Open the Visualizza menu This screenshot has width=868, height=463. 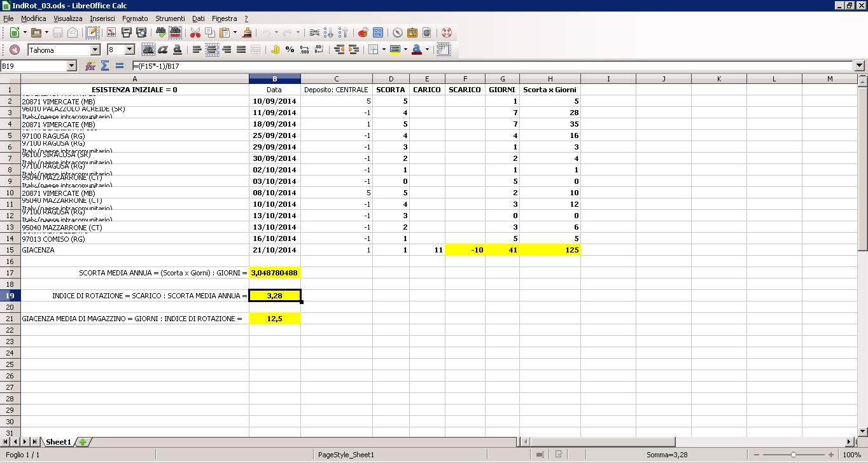point(68,18)
